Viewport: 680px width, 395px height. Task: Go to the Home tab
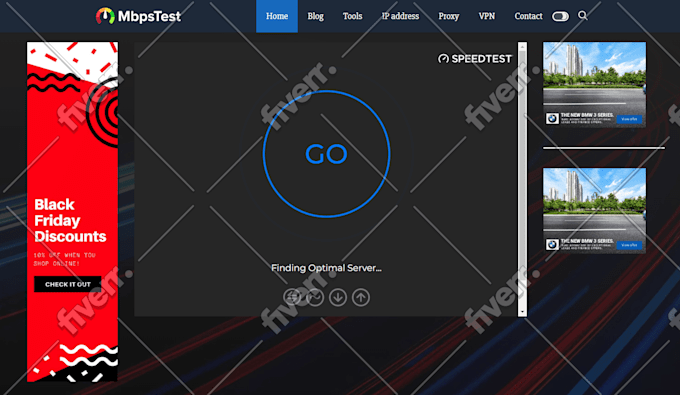[x=277, y=16]
